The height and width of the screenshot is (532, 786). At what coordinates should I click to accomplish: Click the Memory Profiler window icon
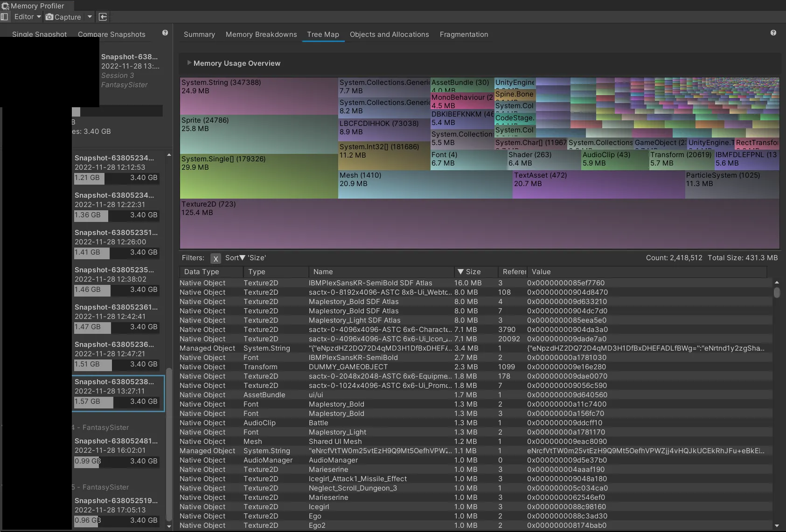pyautogui.click(x=5, y=6)
